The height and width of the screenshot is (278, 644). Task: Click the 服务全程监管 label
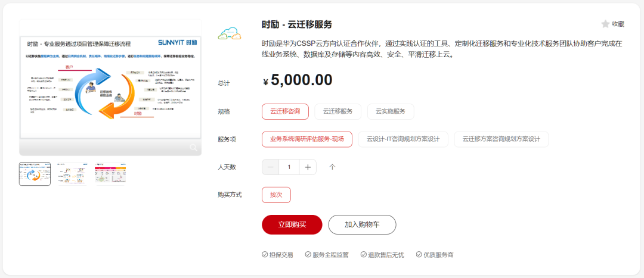click(x=330, y=255)
